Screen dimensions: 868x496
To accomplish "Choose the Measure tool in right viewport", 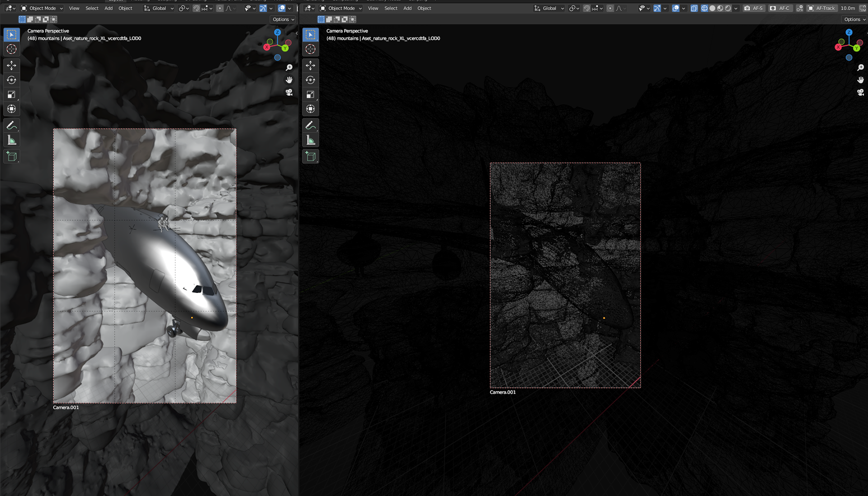I will 310,140.
